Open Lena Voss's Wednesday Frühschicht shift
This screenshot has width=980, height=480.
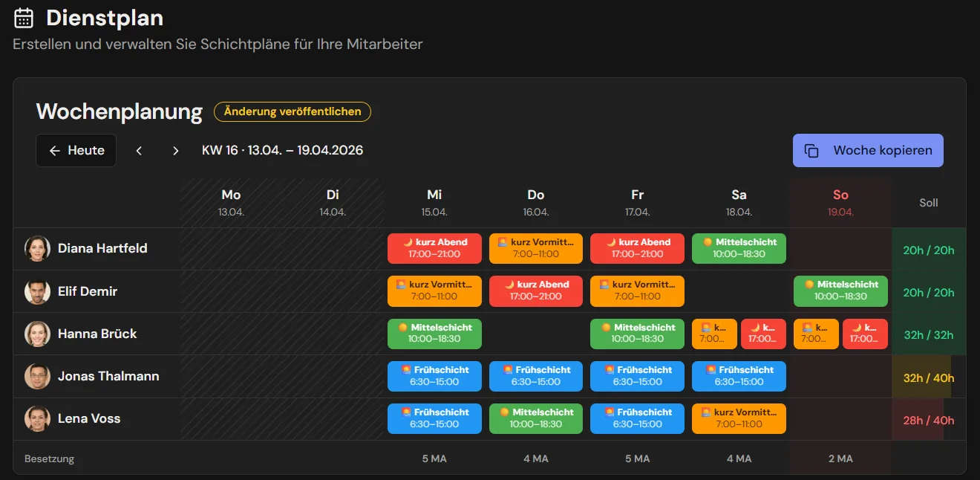pos(434,418)
